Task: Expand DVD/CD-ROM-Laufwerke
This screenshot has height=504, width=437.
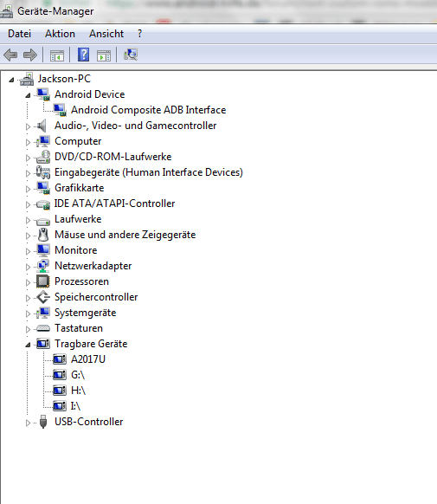Action: coord(28,158)
